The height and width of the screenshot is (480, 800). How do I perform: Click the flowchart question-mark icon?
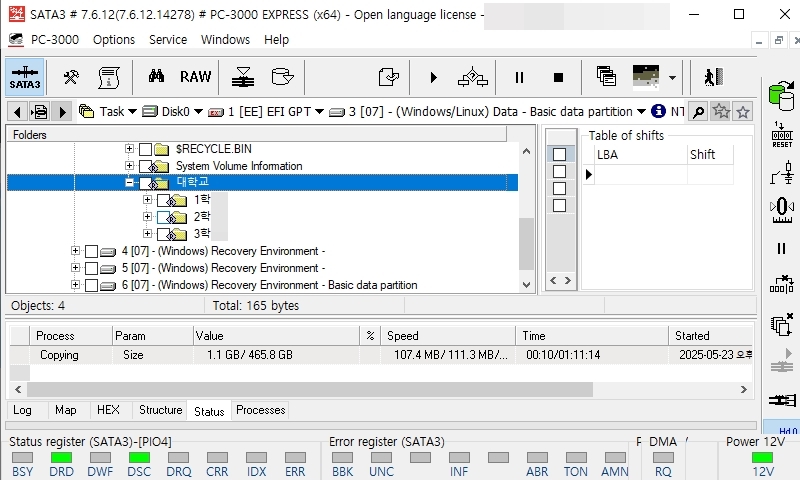click(472, 78)
